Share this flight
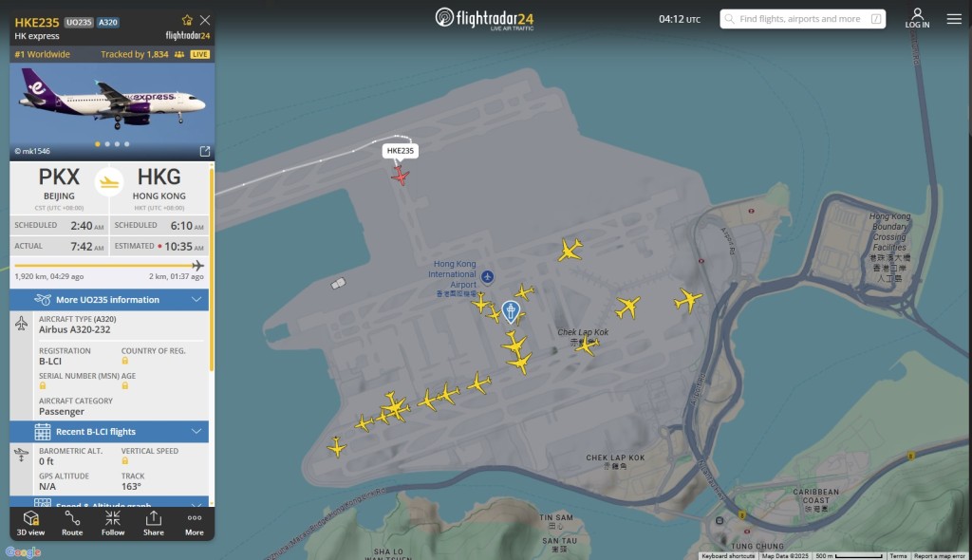The width and height of the screenshot is (972, 560). pyautogui.click(x=154, y=523)
